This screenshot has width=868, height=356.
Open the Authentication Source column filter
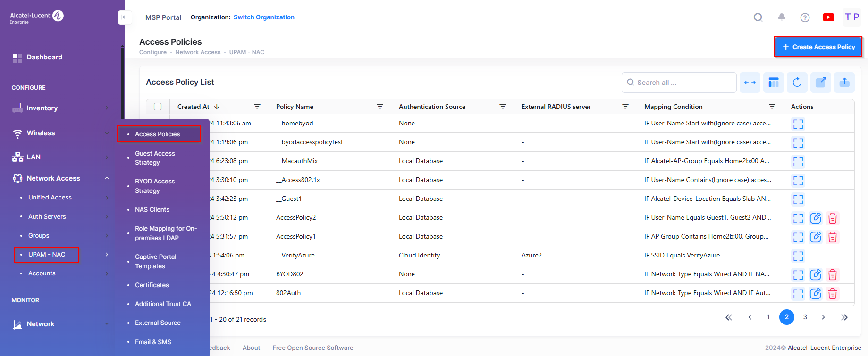click(502, 107)
